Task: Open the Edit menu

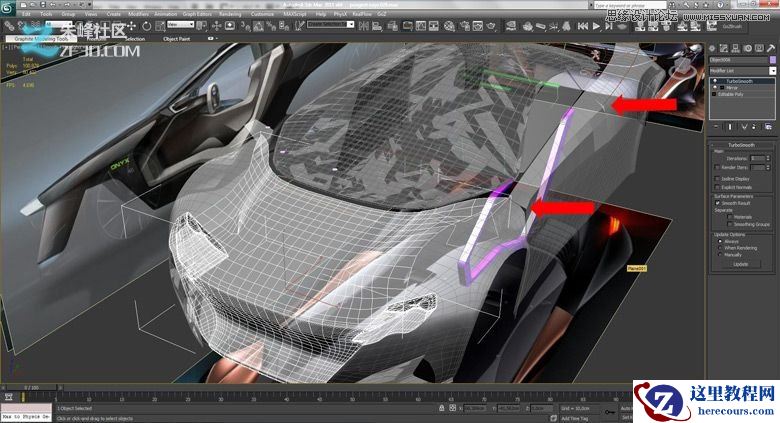Action: (26, 14)
